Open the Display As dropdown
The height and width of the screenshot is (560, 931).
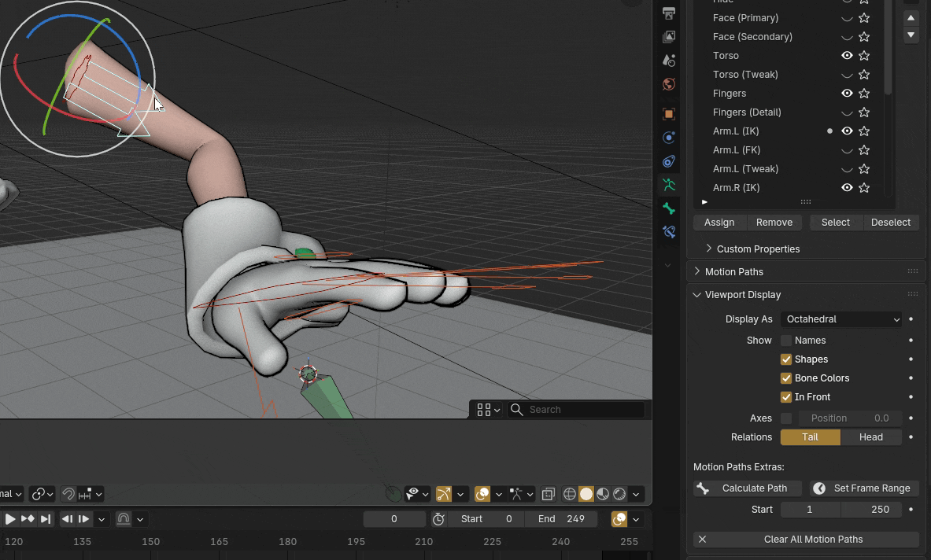(x=841, y=319)
